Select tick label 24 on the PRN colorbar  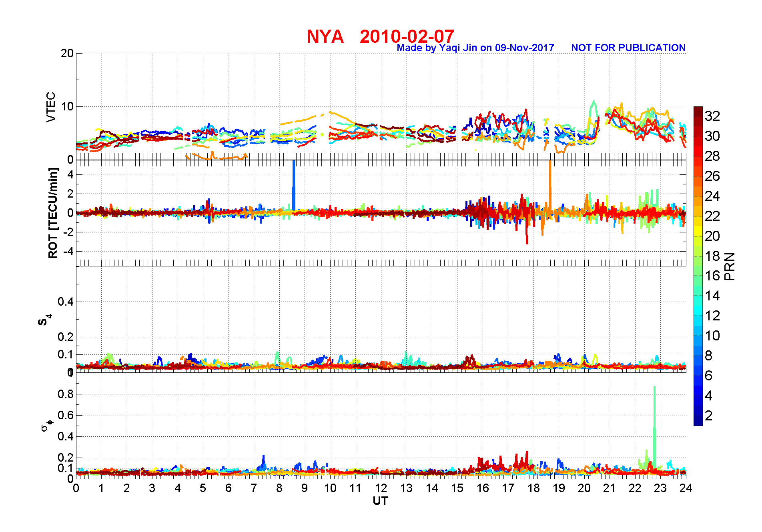coord(712,196)
